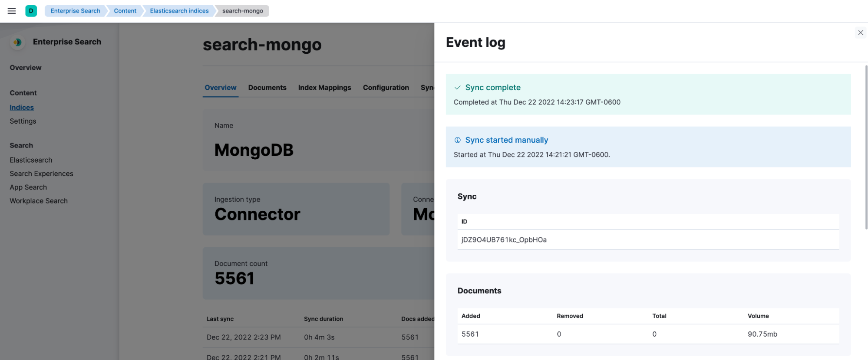Click the Sync started manually heading
Image resolution: width=868 pixels, height=360 pixels.
coord(506,140)
